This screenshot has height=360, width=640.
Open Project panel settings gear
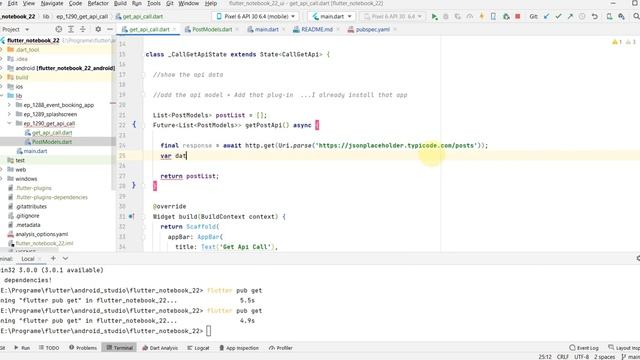(x=98, y=29)
